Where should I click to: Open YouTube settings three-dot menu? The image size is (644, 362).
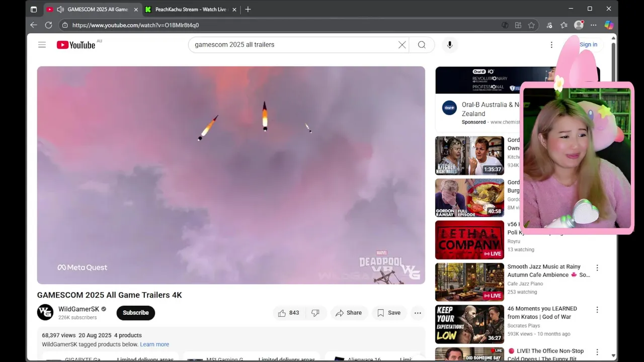(551, 45)
